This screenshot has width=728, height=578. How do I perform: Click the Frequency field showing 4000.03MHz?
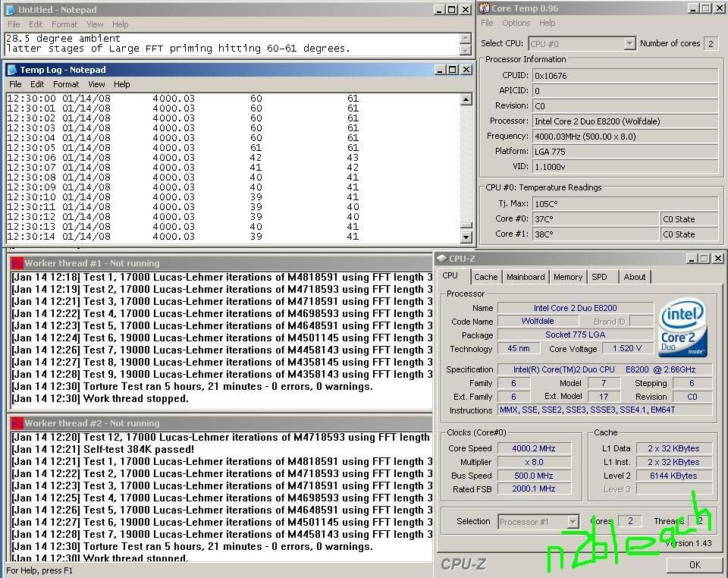(625, 137)
